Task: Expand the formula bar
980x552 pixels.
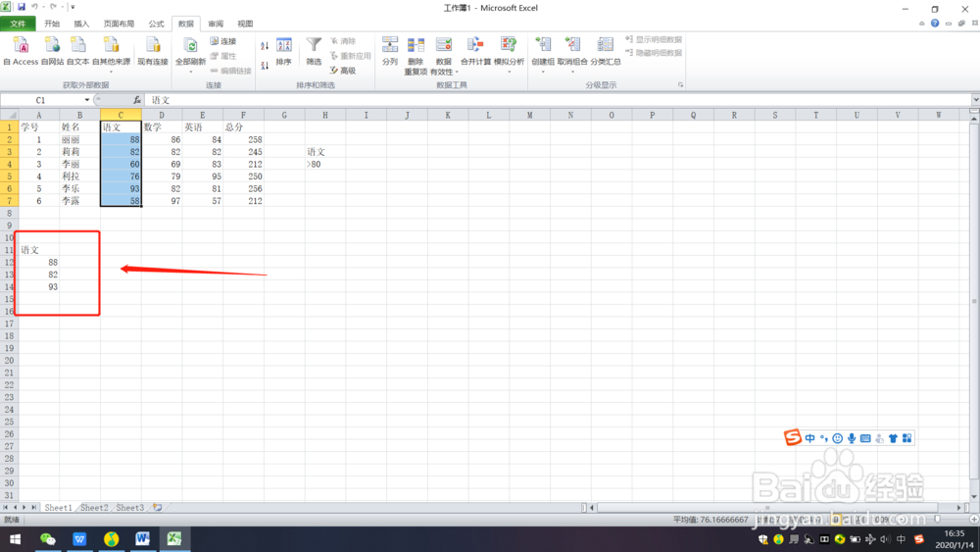Action: point(975,100)
